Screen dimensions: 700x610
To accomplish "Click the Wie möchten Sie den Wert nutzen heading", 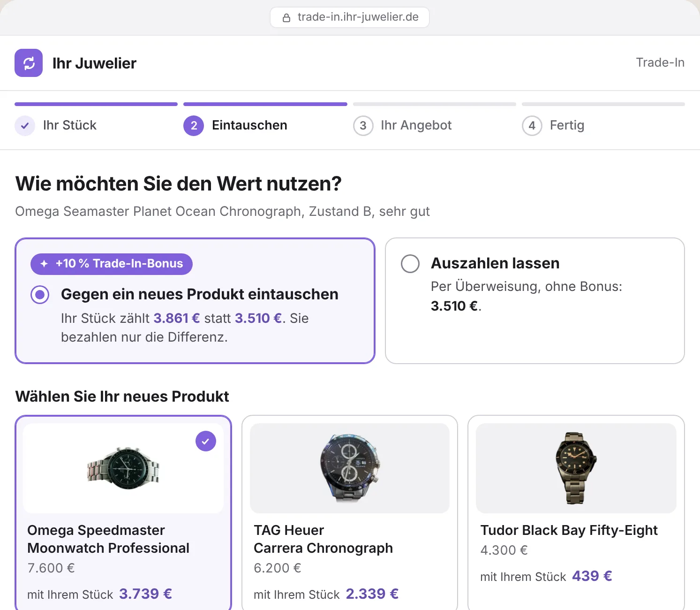I will coord(178,184).
